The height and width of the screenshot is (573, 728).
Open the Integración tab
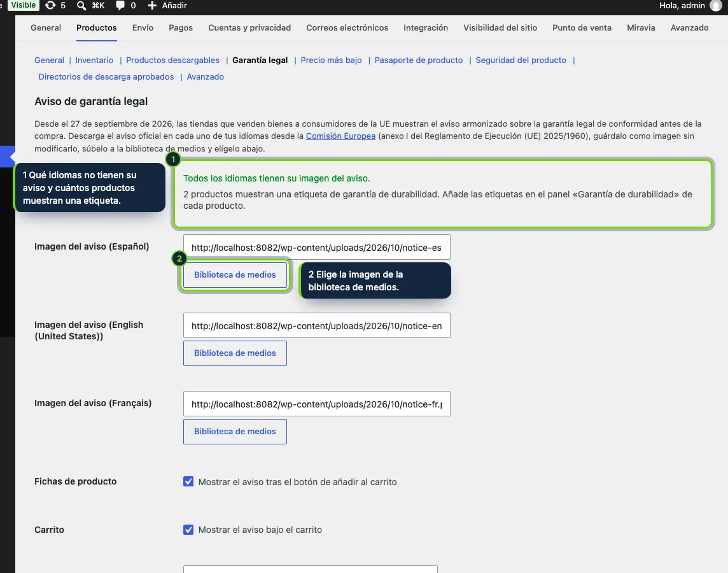click(426, 28)
